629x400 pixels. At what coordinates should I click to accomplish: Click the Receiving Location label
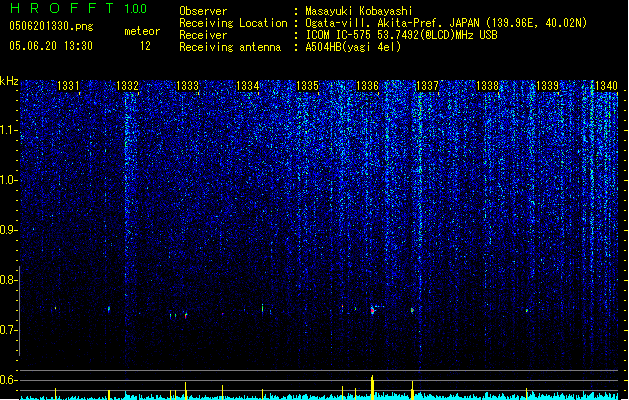click(233, 23)
